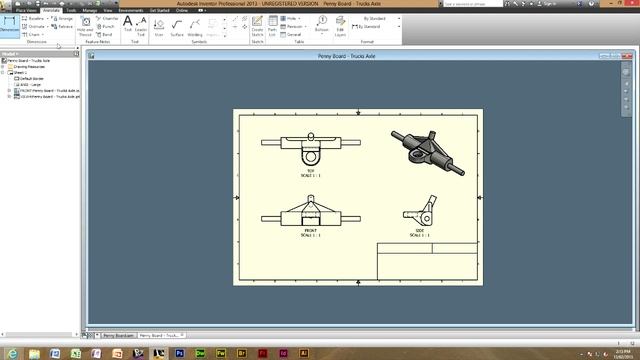640x360 pixels.
Task: Expand the Drawing Resources folder
Action: [3, 67]
